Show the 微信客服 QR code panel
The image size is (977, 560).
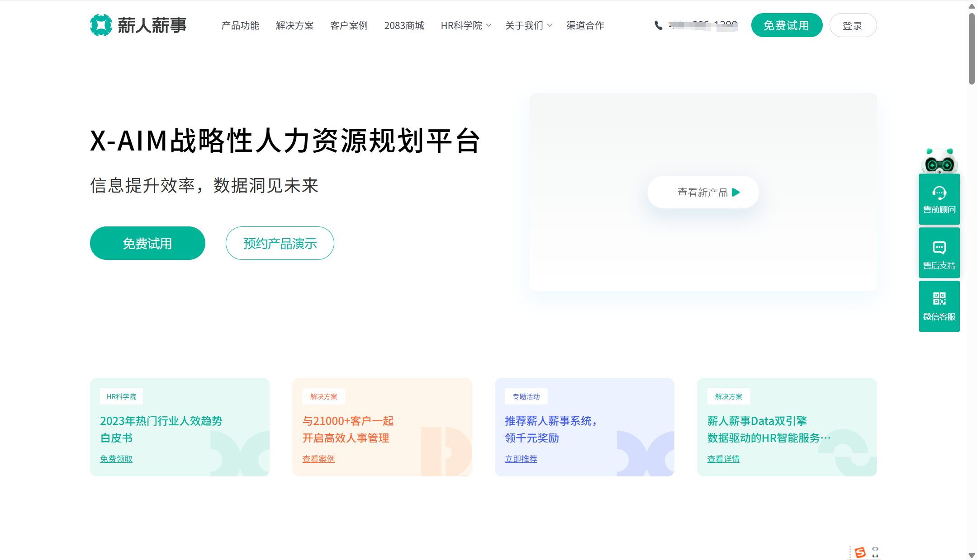coord(939,306)
